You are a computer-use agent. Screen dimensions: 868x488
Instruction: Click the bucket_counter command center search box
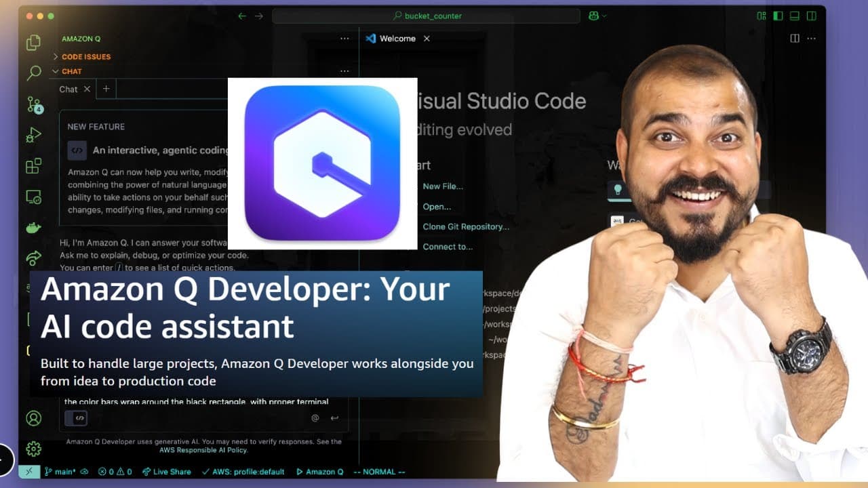[x=426, y=16]
